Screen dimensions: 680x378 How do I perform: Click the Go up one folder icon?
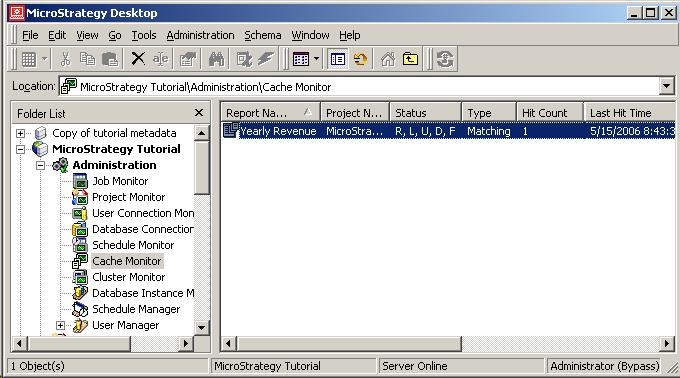[x=410, y=59]
